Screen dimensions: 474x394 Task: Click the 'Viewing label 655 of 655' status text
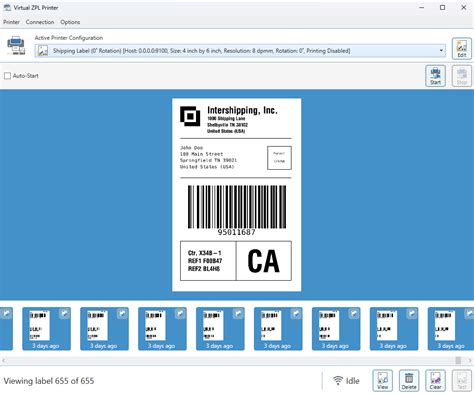pyautogui.click(x=49, y=381)
